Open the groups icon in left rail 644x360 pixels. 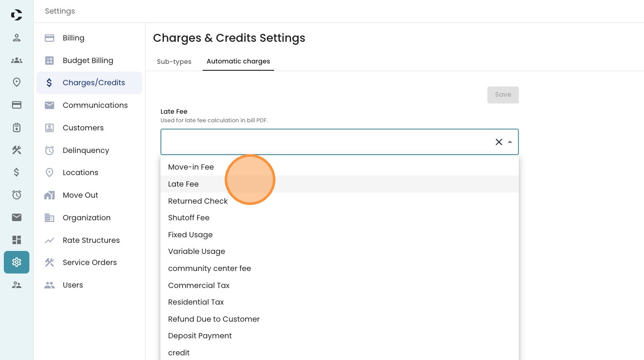(x=17, y=60)
